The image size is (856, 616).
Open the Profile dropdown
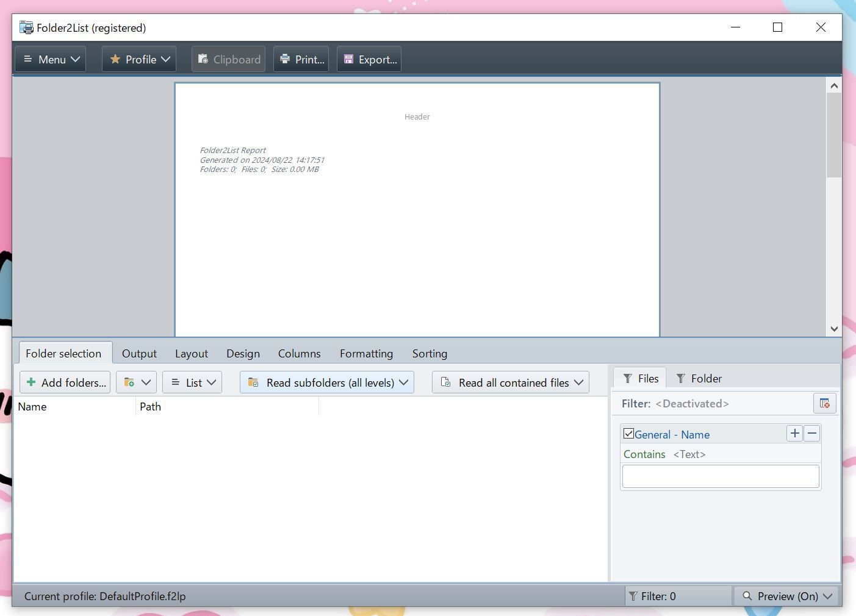click(139, 59)
